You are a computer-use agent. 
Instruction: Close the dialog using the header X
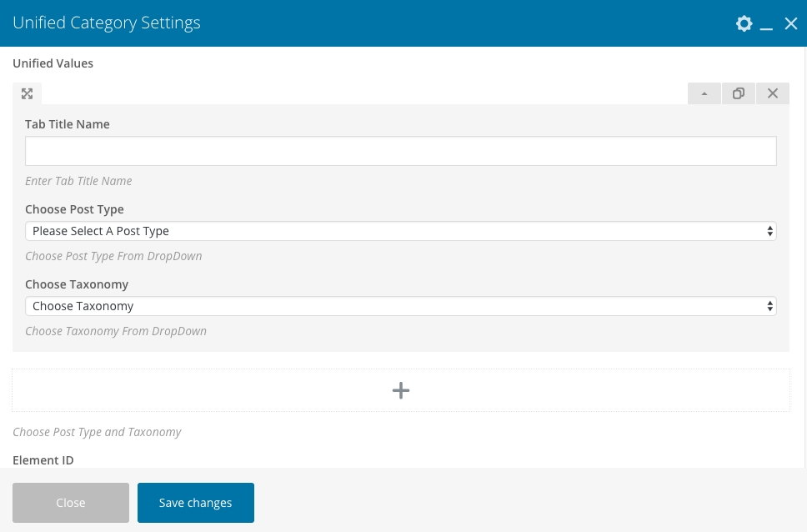(791, 23)
